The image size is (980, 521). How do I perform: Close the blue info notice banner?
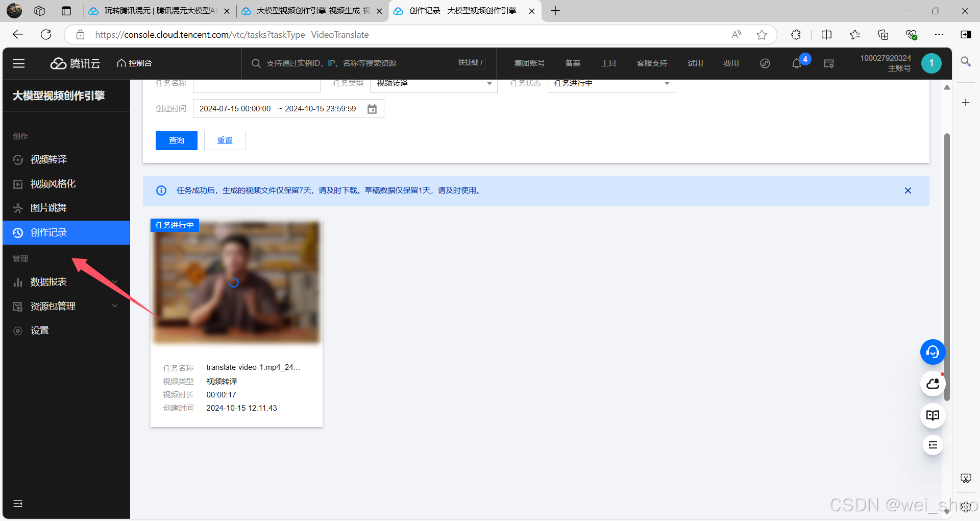(908, 191)
